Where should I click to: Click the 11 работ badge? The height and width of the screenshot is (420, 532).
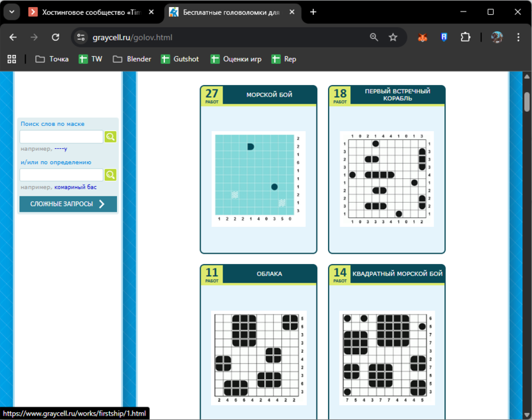tap(212, 275)
